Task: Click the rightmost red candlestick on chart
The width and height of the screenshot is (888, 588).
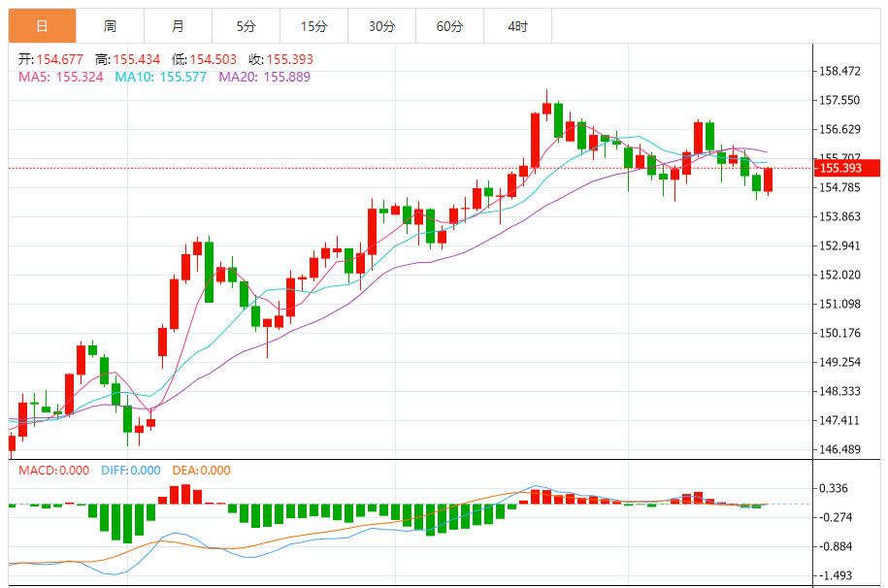Action: click(x=769, y=180)
